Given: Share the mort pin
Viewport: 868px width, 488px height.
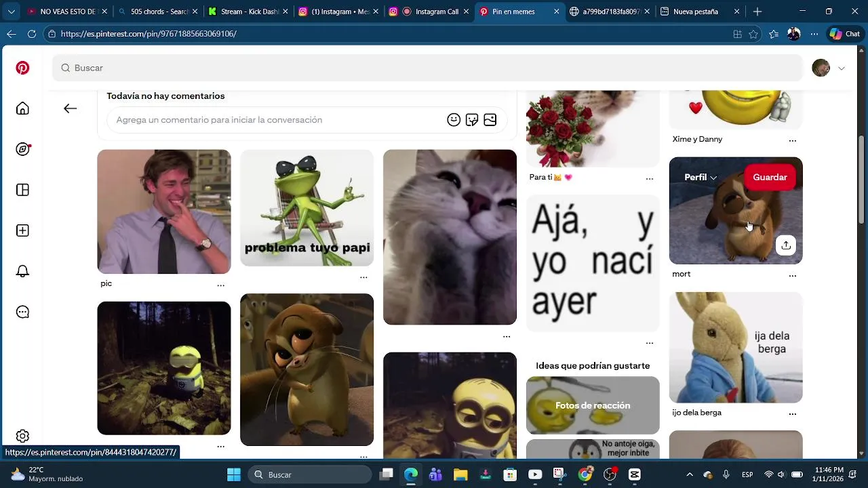Looking at the screenshot, I should coord(785,245).
